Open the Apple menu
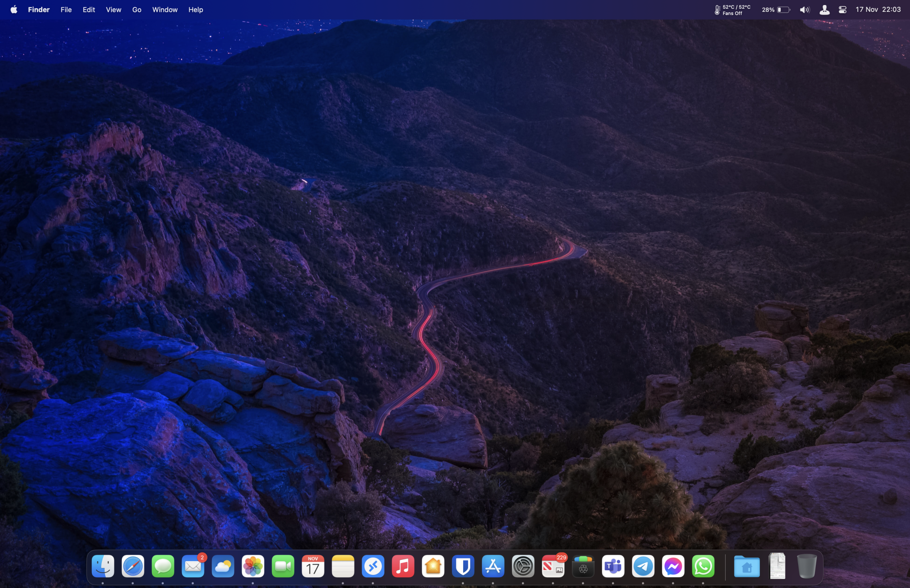910x588 pixels. tap(14, 10)
